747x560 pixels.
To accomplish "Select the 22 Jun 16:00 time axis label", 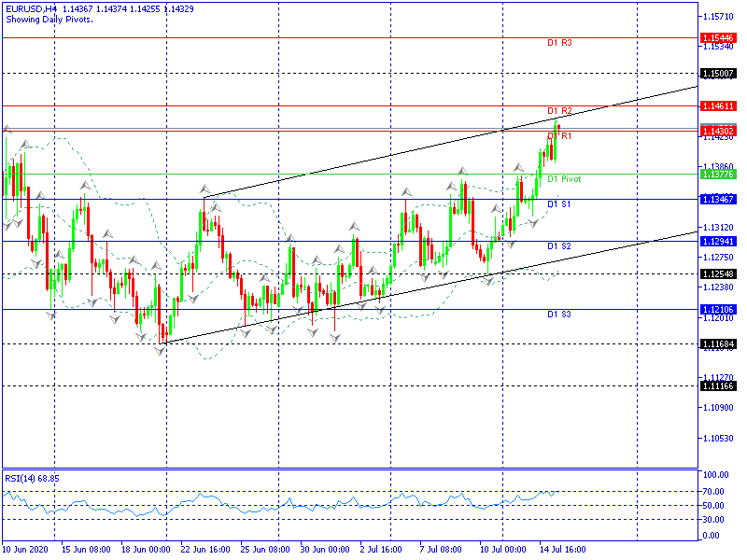I will click(204, 550).
